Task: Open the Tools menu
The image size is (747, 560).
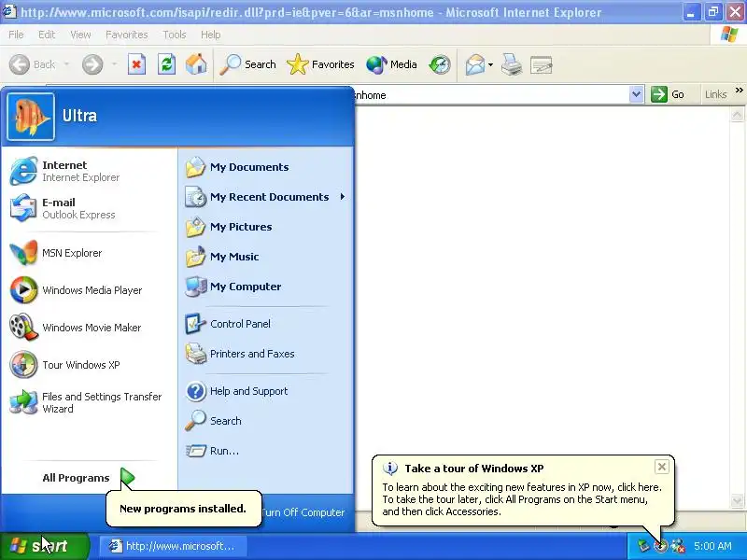Action: coord(175,35)
